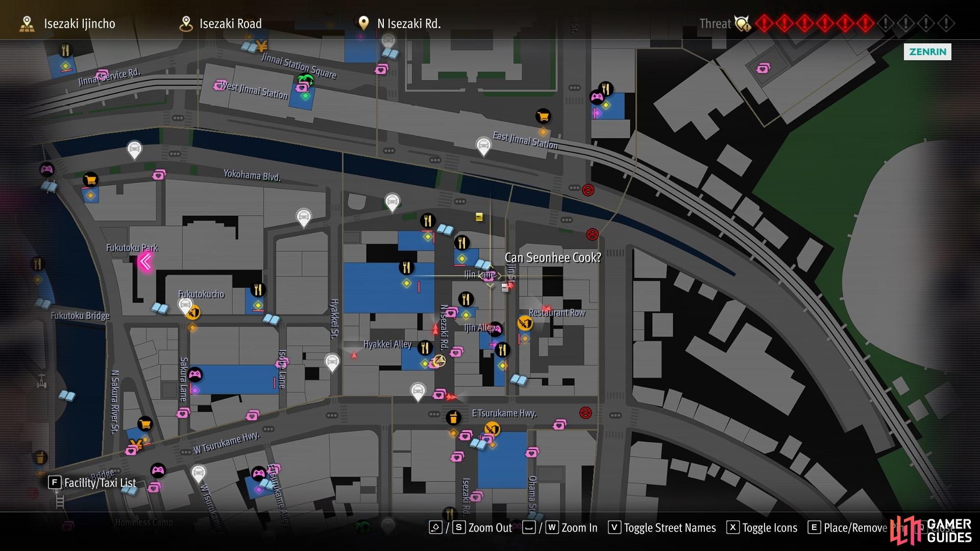Viewport: 980px width, 551px height.
Task: Click the first red threat diamond
Action: (764, 23)
